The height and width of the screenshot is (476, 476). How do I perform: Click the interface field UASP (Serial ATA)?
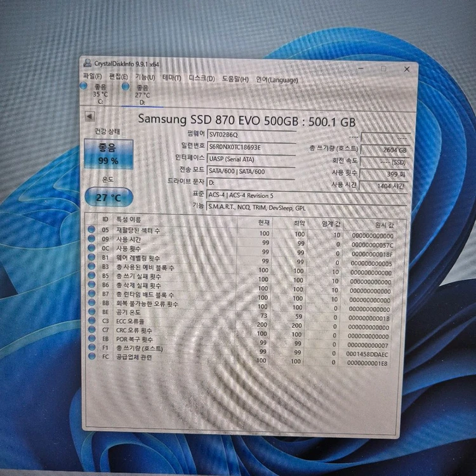[251, 159]
